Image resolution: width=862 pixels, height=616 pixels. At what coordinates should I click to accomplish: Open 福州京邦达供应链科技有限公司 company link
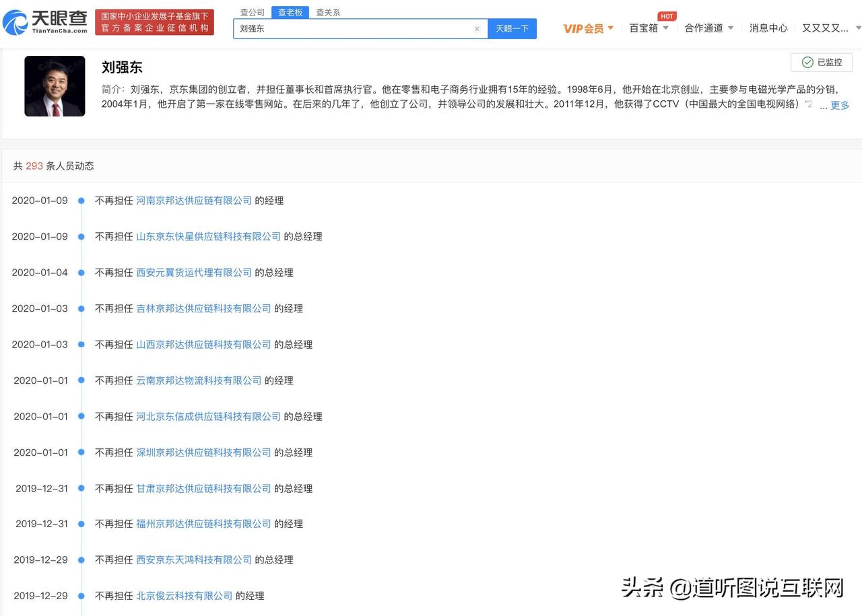coord(203,524)
